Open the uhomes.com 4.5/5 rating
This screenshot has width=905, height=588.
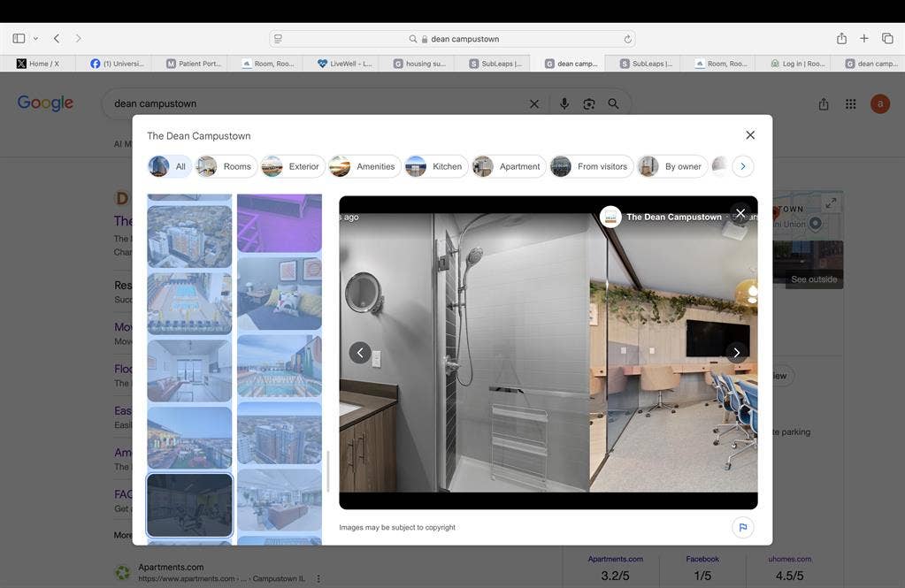click(790, 568)
